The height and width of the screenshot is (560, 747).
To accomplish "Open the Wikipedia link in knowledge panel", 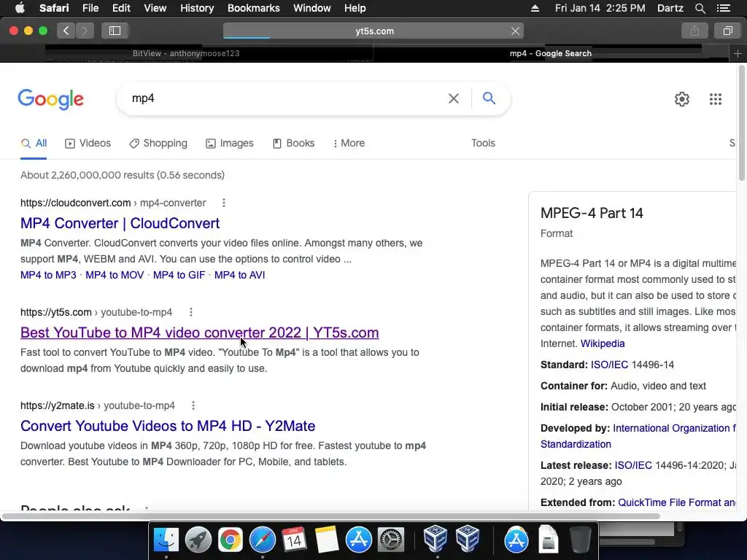I will (x=602, y=344).
